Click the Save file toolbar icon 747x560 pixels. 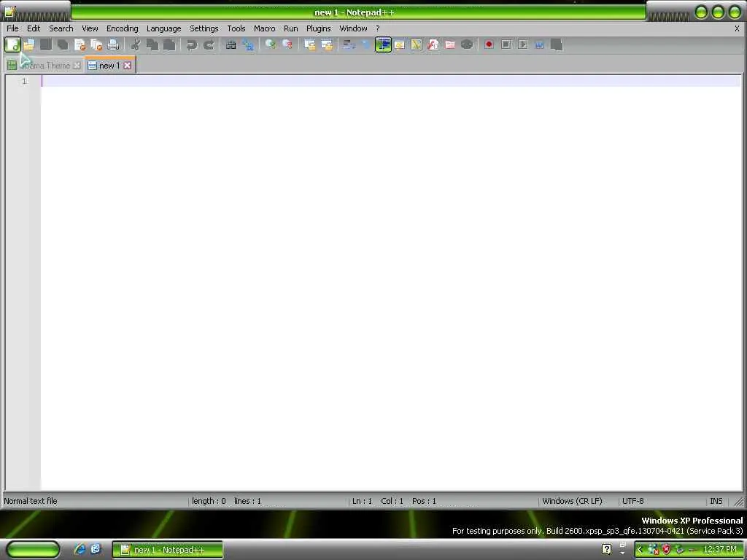[x=46, y=44]
